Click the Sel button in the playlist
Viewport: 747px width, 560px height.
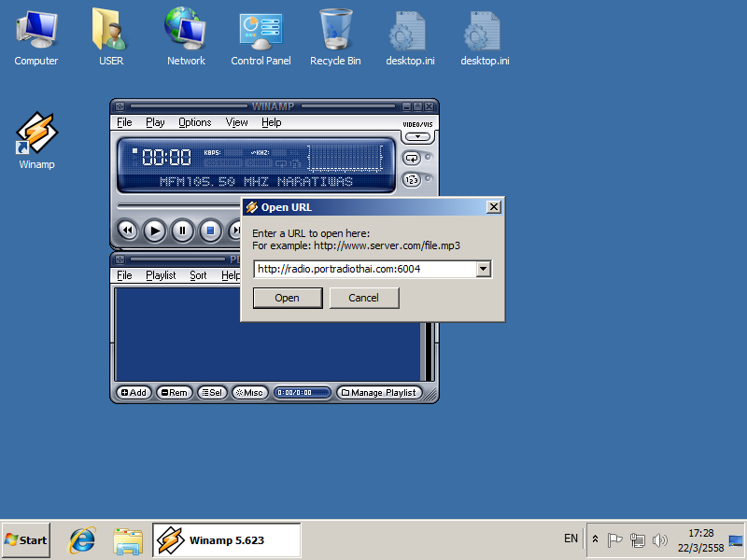212,393
